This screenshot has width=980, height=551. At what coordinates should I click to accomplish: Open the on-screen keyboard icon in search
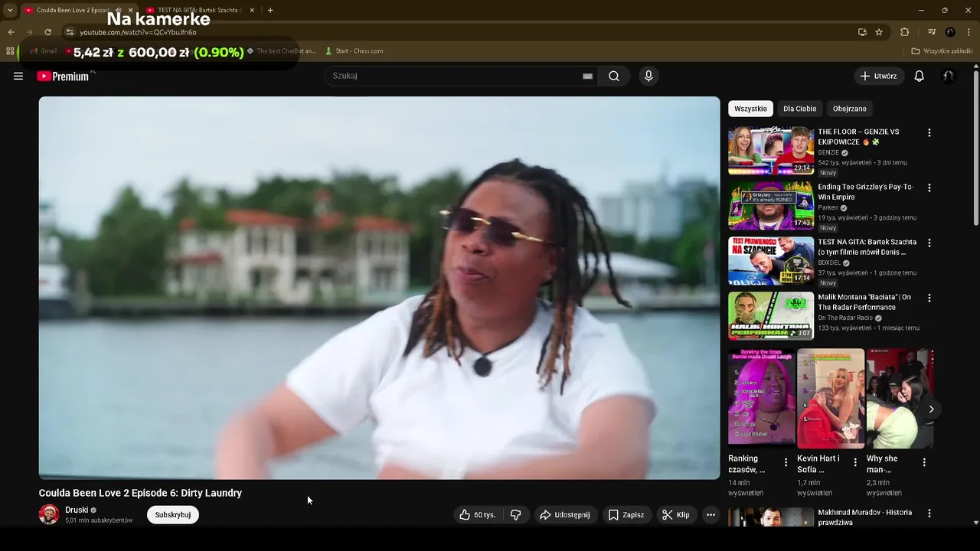coord(587,76)
